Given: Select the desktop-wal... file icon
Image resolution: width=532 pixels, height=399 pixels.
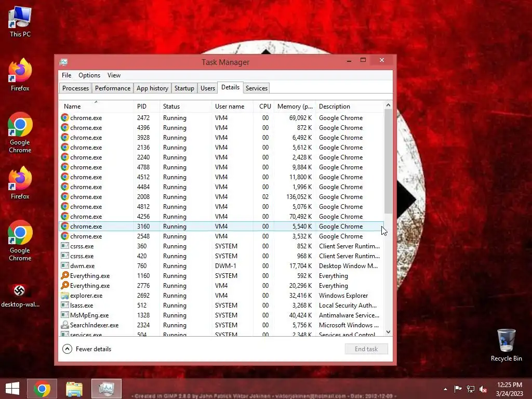Looking at the screenshot, I should pyautogui.click(x=20, y=295).
